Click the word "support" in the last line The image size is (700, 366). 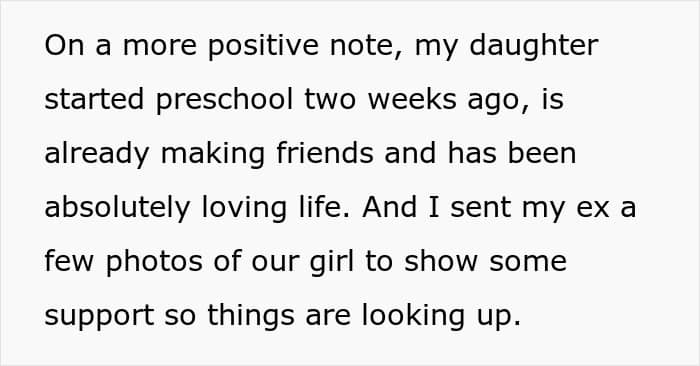click(99, 317)
